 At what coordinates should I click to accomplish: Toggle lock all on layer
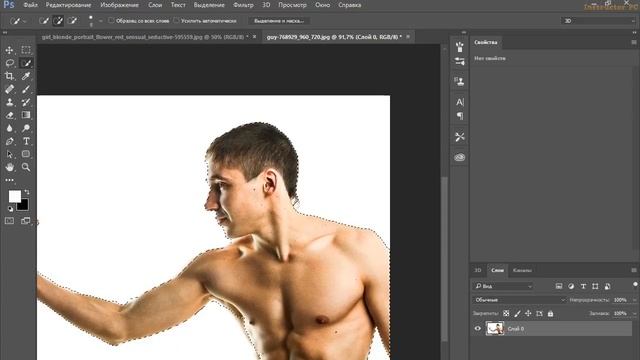[550, 313]
